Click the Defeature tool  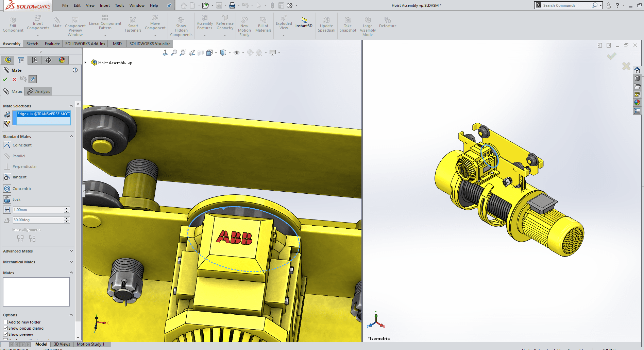pos(388,23)
